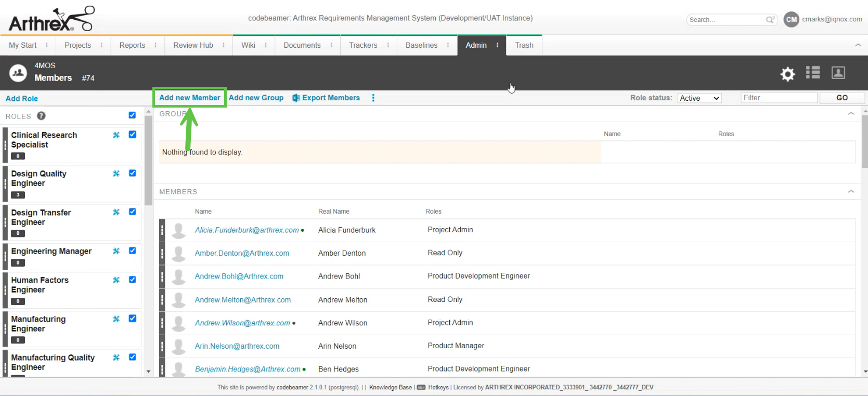Image resolution: width=868 pixels, height=396 pixels.
Task: Click the Add new Member link
Action: (189, 98)
